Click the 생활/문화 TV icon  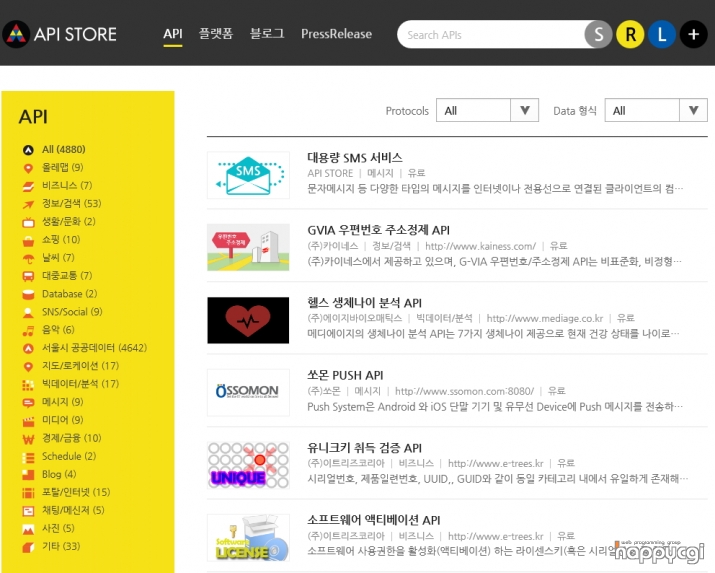tap(28, 222)
